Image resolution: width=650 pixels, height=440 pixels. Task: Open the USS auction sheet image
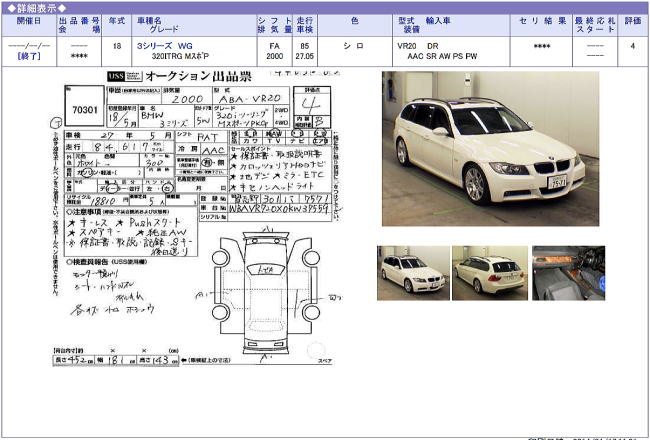point(197,218)
